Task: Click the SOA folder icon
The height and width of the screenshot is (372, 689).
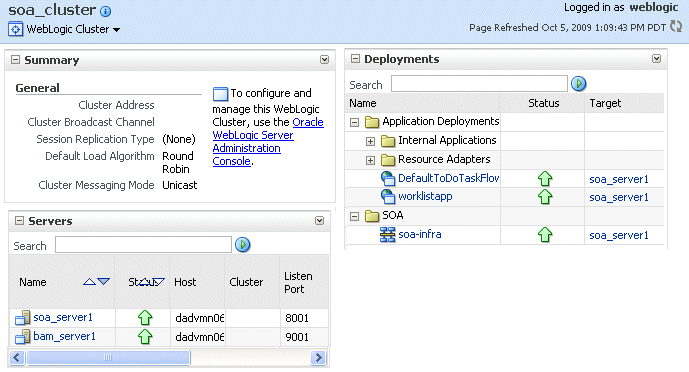Action: coord(372,216)
